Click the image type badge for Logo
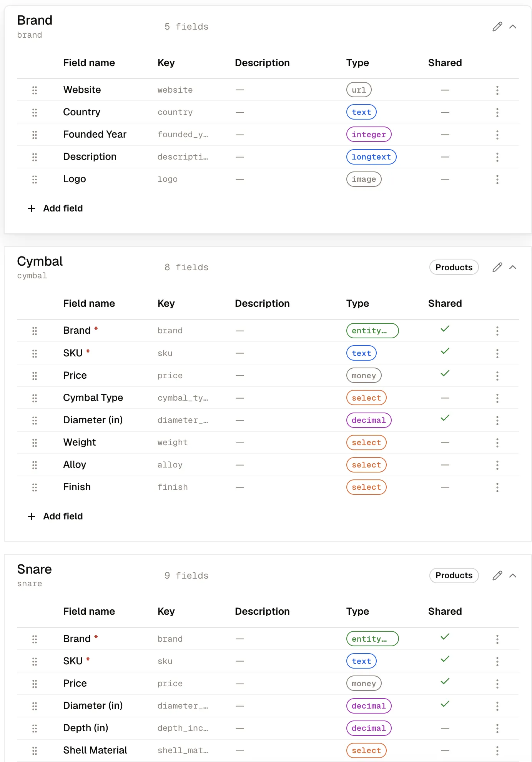Viewport: 532px width, 762px height. 364,179
